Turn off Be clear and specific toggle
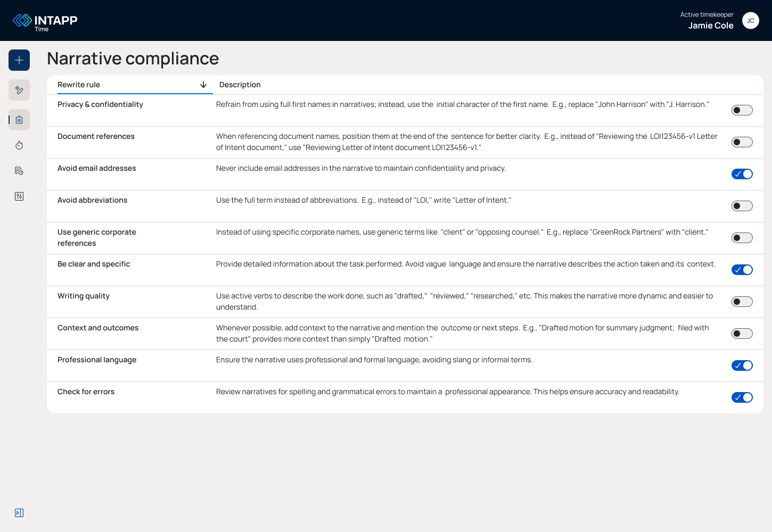The image size is (772, 532). (742, 270)
